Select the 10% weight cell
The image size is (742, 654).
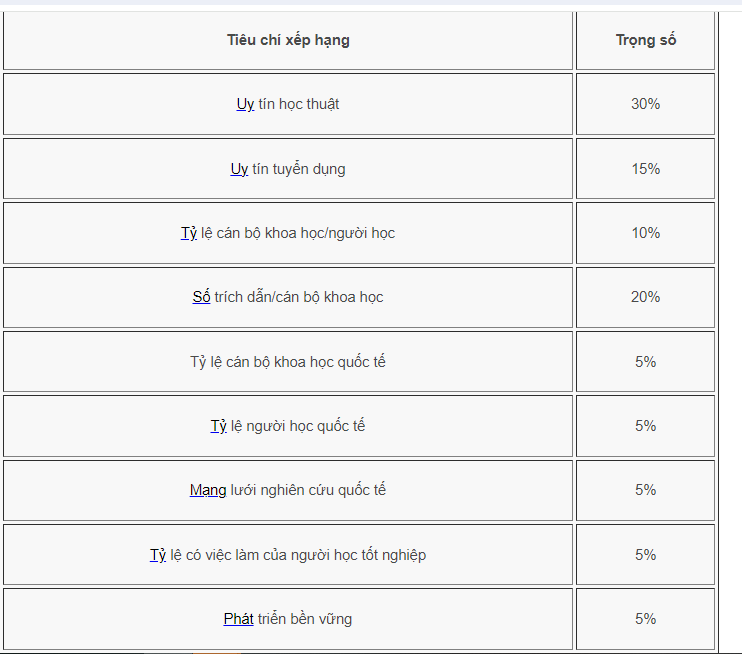coord(645,233)
